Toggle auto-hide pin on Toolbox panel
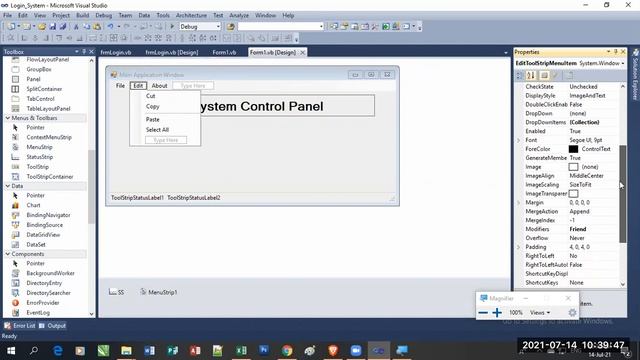The image size is (640, 360). tap(84, 52)
